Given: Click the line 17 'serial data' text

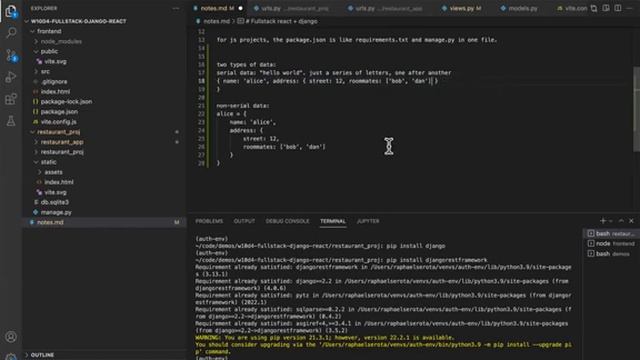Looking at the screenshot, I should (334, 73).
